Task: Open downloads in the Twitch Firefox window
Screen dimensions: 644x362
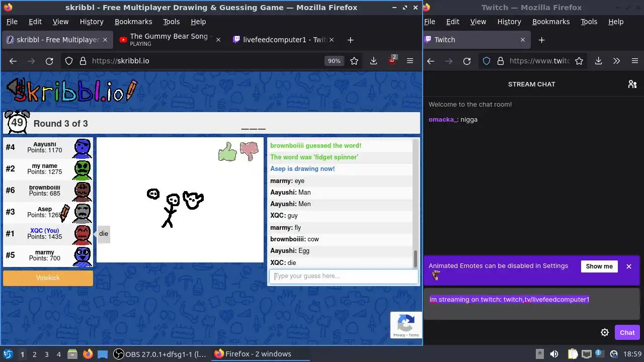Action: click(x=598, y=61)
